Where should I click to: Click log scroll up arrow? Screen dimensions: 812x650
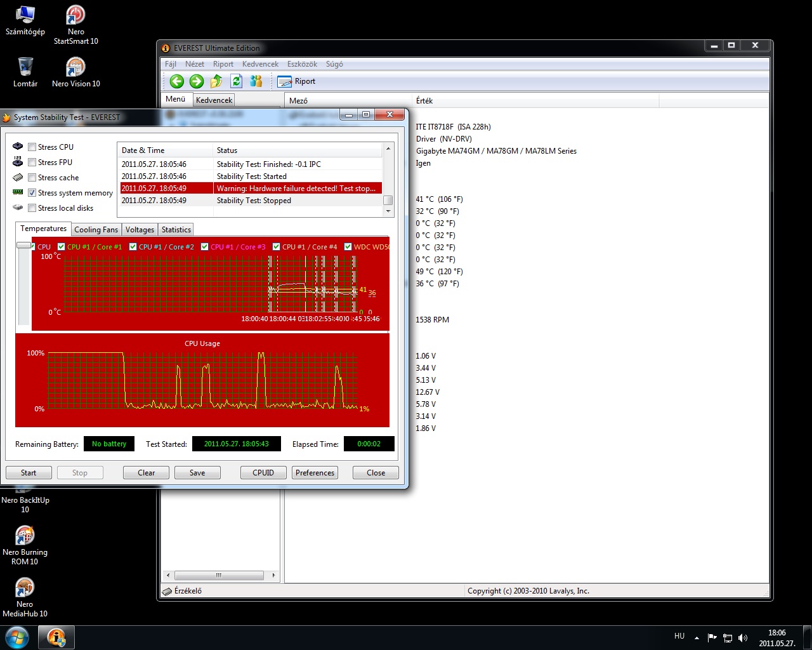pyautogui.click(x=388, y=149)
